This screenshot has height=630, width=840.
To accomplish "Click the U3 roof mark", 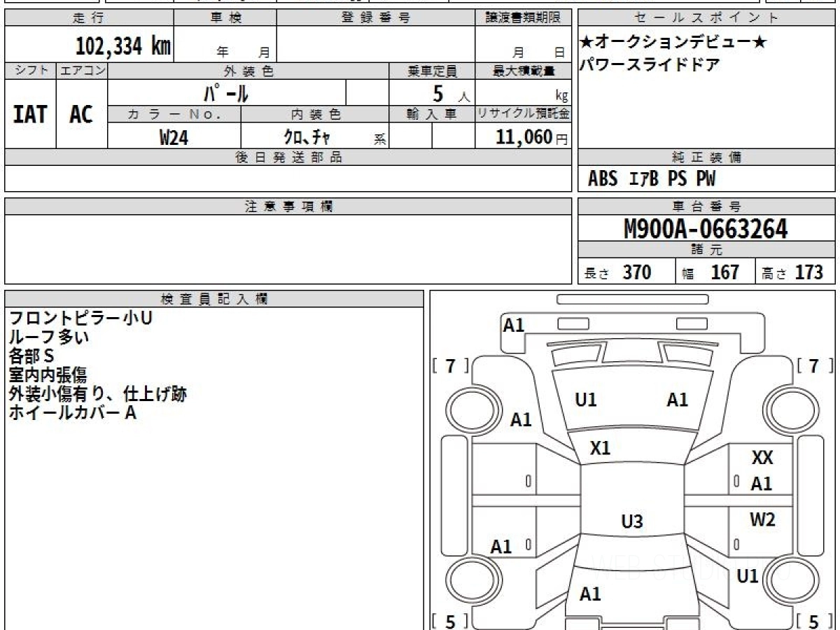I will [x=632, y=521].
